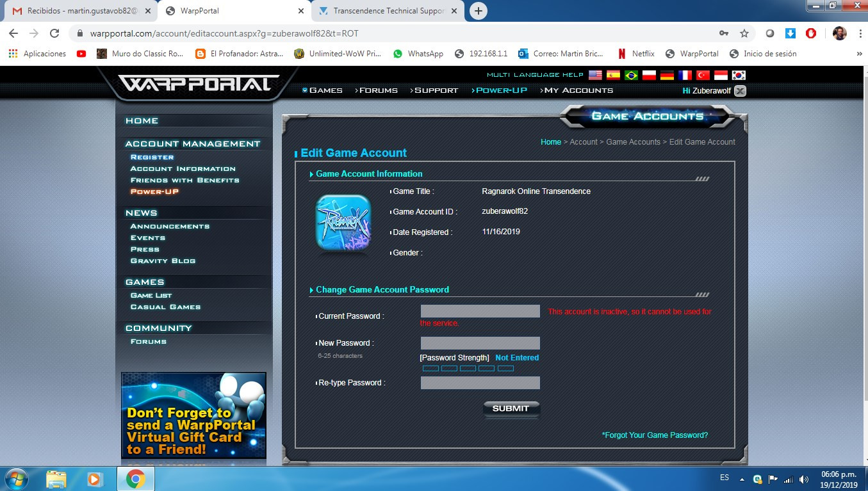Log out via X next to Zuberawolf
Viewport: 868px width, 491px height.
coord(740,91)
